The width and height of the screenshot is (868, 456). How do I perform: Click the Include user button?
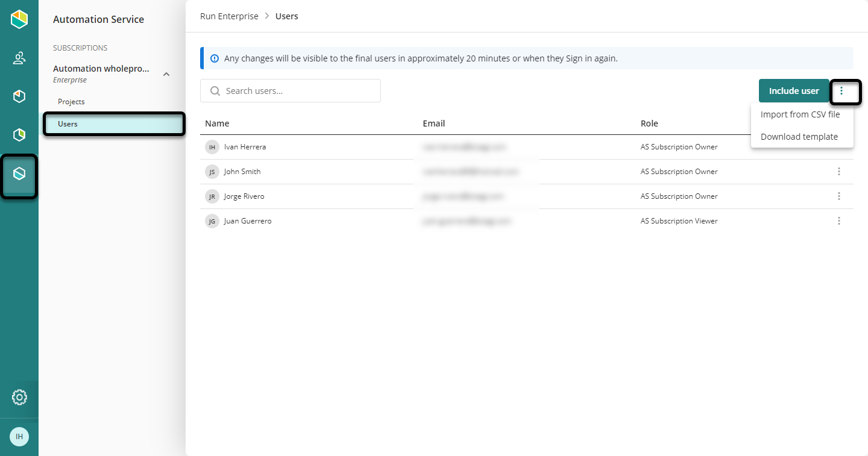coord(794,91)
